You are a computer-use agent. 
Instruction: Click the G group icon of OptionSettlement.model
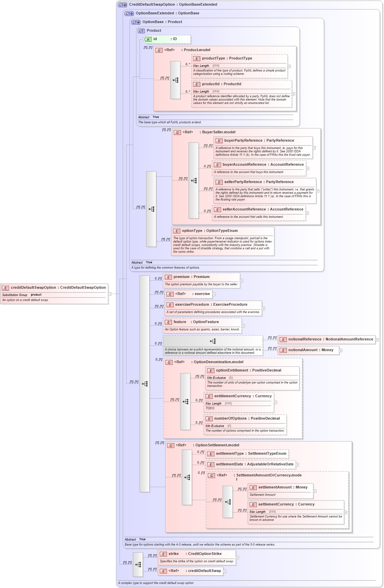point(171,445)
